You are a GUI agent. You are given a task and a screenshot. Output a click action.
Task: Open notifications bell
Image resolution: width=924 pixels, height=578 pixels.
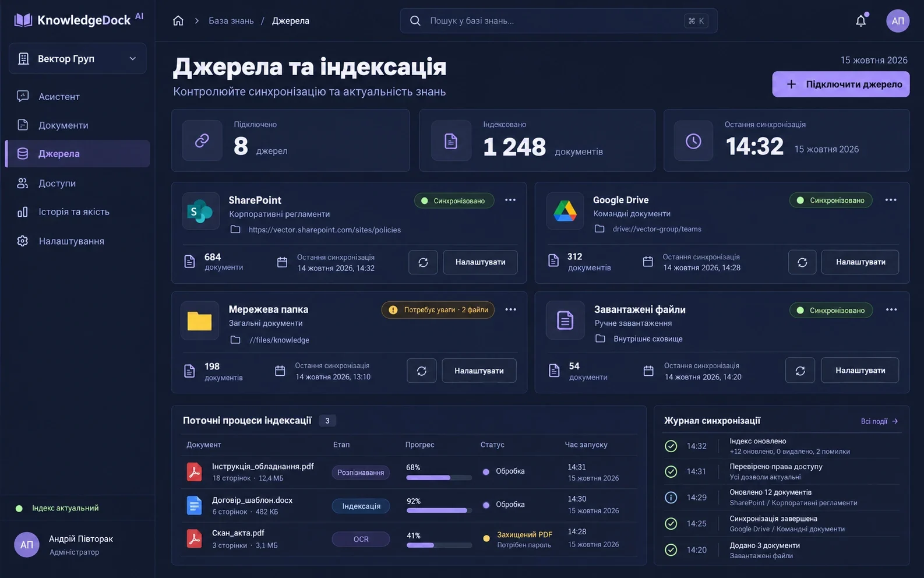click(x=860, y=21)
